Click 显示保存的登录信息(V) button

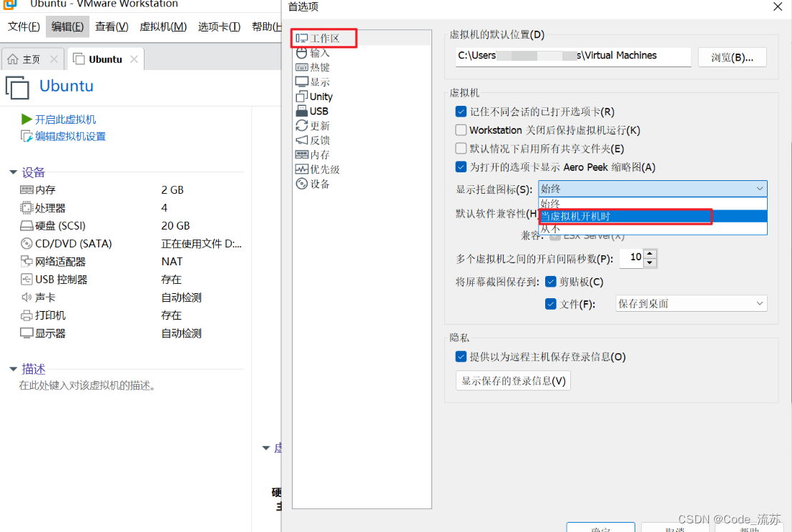coord(513,380)
